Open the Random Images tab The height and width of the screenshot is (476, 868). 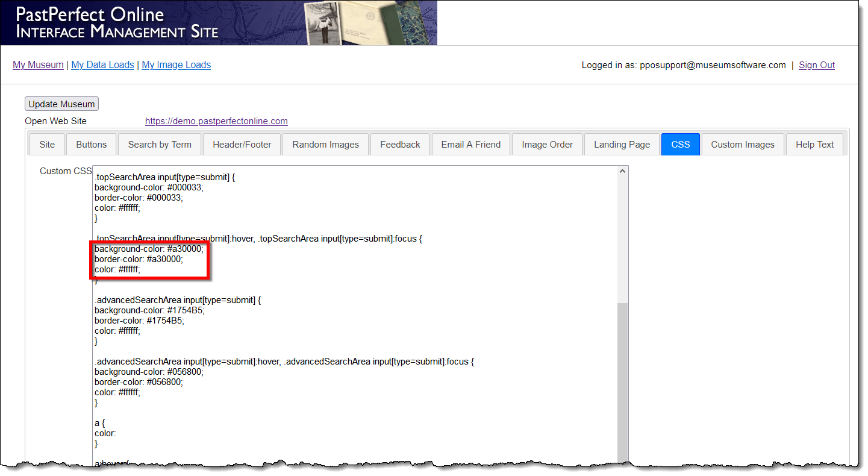coord(326,145)
